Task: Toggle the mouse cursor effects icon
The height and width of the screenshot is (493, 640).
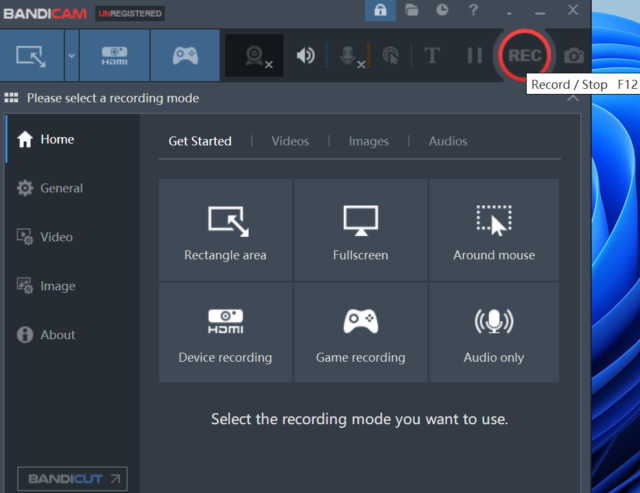Action: pos(391,56)
